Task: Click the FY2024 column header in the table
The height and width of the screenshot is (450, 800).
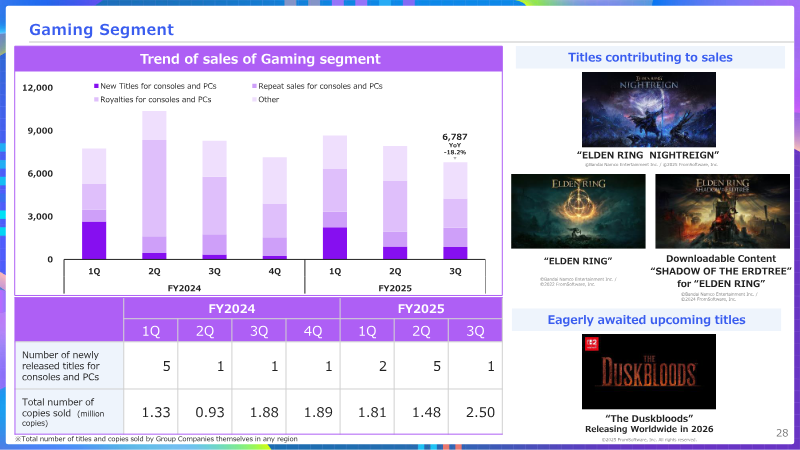Action: click(x=232, y=308)
